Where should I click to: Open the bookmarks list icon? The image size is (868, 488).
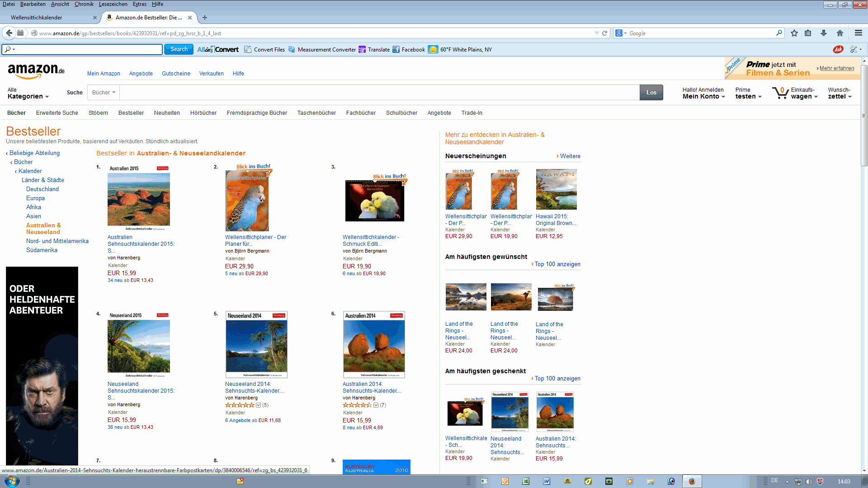pos(808,33)
